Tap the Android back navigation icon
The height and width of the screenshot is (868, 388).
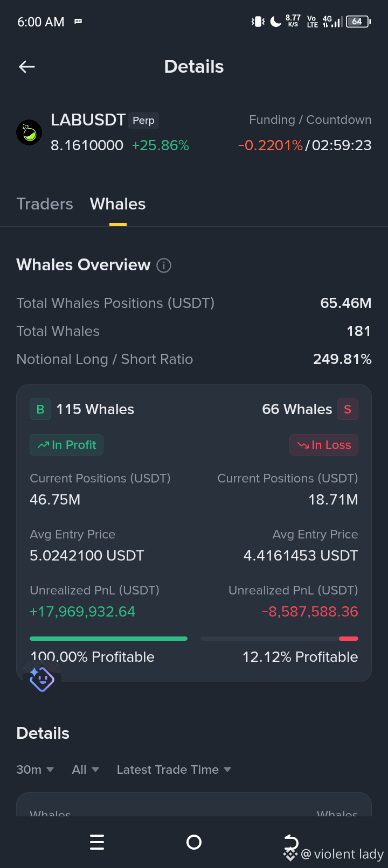[291, 841]
